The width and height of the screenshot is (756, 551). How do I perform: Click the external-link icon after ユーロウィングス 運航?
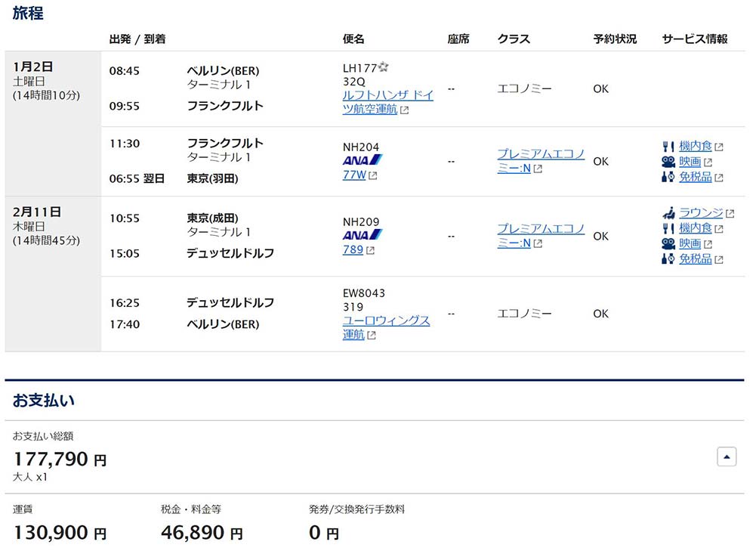(x=372, y=335)
